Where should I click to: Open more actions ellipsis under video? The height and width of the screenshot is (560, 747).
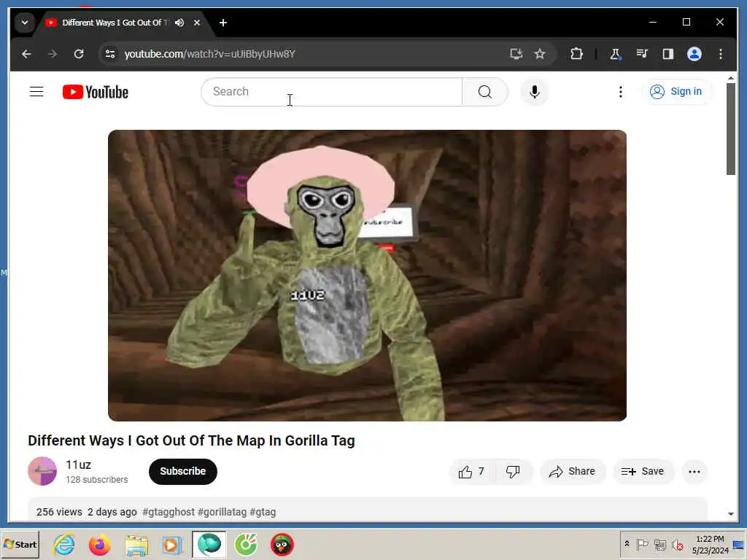[x=694, y=472]
